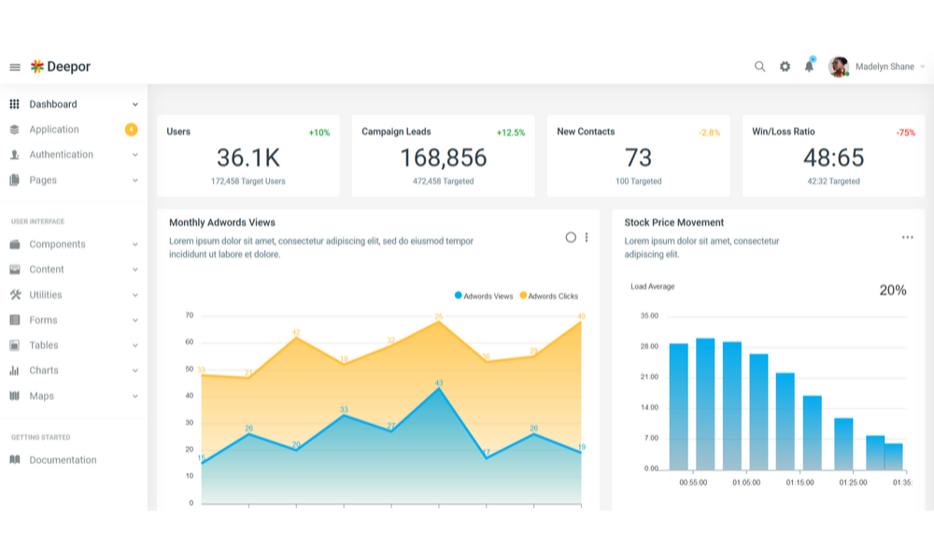The image size is (934, 560).
Task: Open vertical dots menu on Adwords card
Action: [x=587, y=237]
